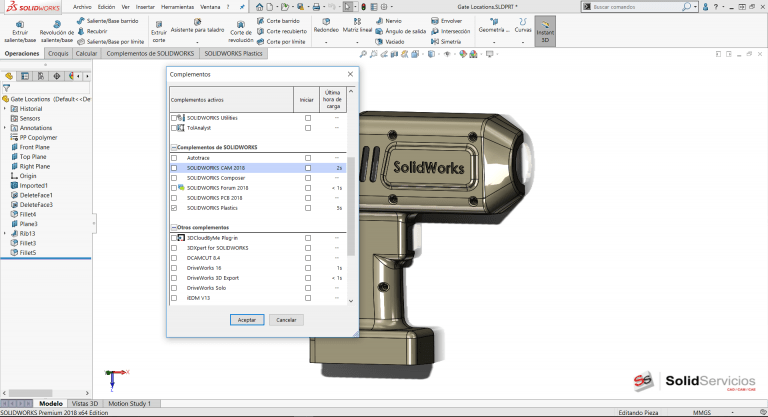Check Iniciar box for SOLIDWORKS Composer
Image resolution: width=768 pixels, height=417 pixels.
pyautogui.click(x=308, y=178)
